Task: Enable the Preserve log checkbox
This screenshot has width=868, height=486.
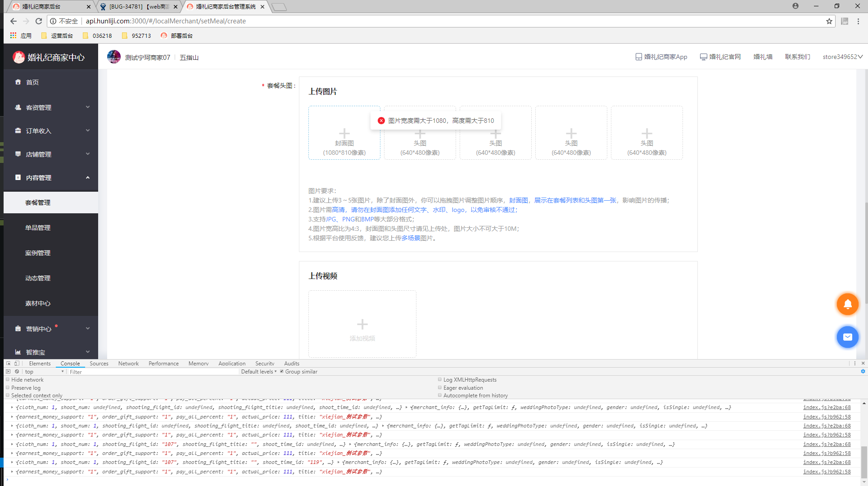Action: 8,387
